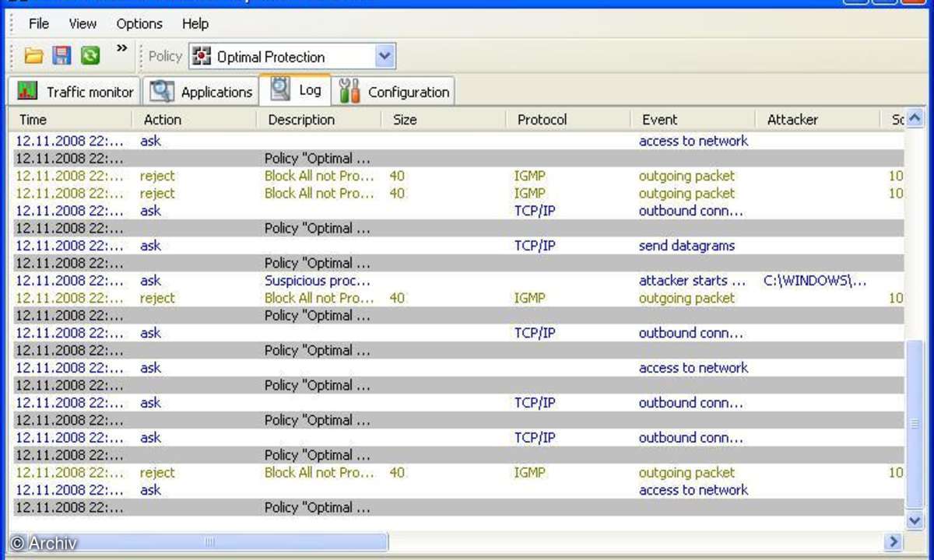Viewport: 934px width, 560px height.
Task: Click the horizontal scrollbar right arrow
Action: (894, 541)
